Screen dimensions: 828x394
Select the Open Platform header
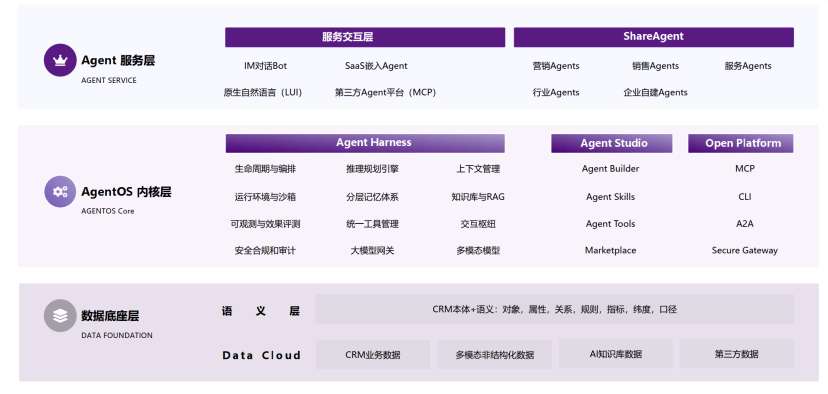741,143
